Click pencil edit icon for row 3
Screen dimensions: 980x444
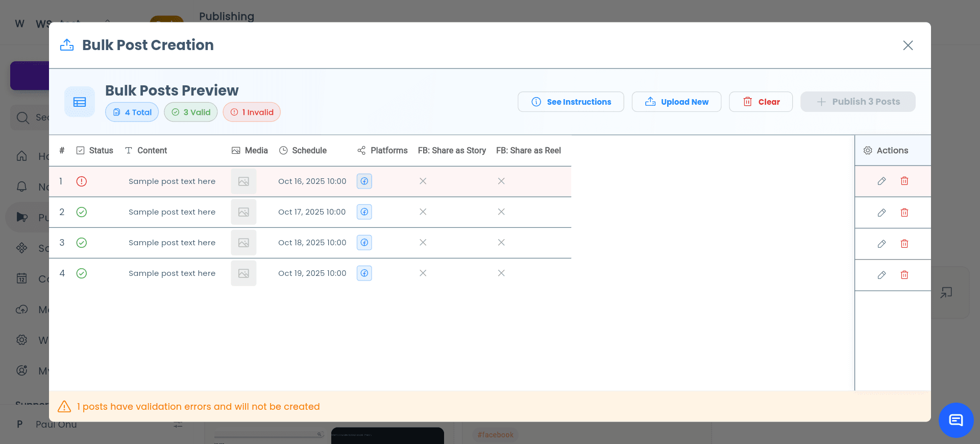[x=881, y=244]
